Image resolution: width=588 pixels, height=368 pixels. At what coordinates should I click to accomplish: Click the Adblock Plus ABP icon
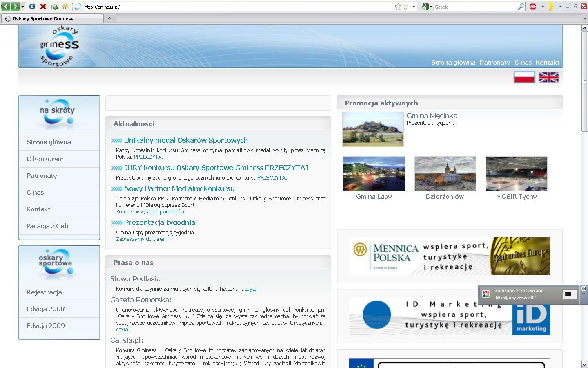tap(533, 7)
